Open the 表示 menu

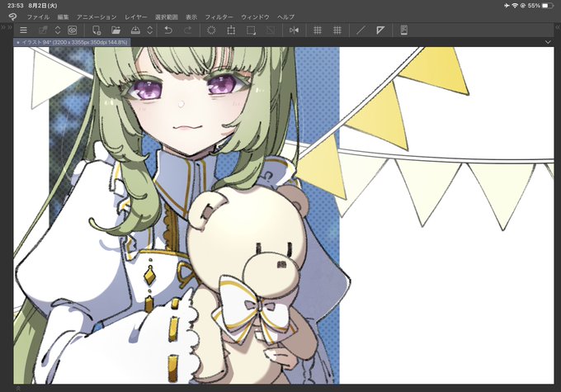click(x=191, y=17)
